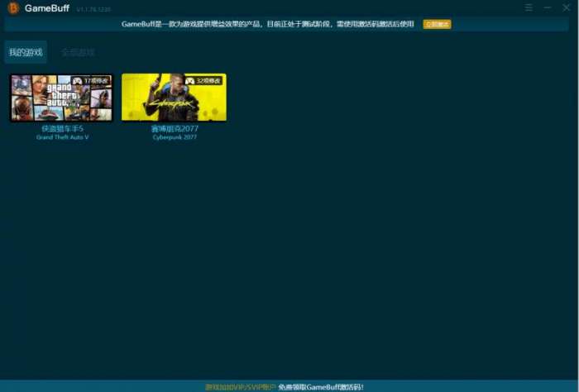Click the 赛博朋克2077 game title
579x392 pixels.
point(175,129)
